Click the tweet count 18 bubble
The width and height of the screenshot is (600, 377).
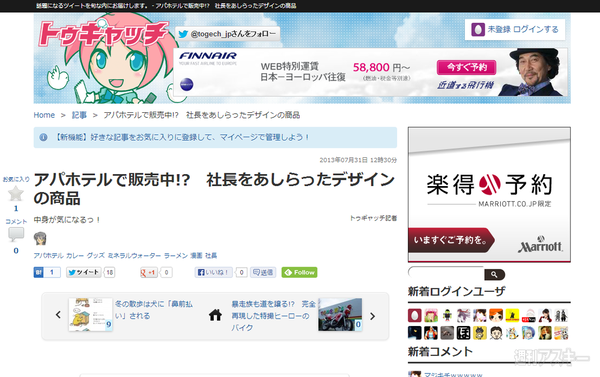tap(110, 273)
